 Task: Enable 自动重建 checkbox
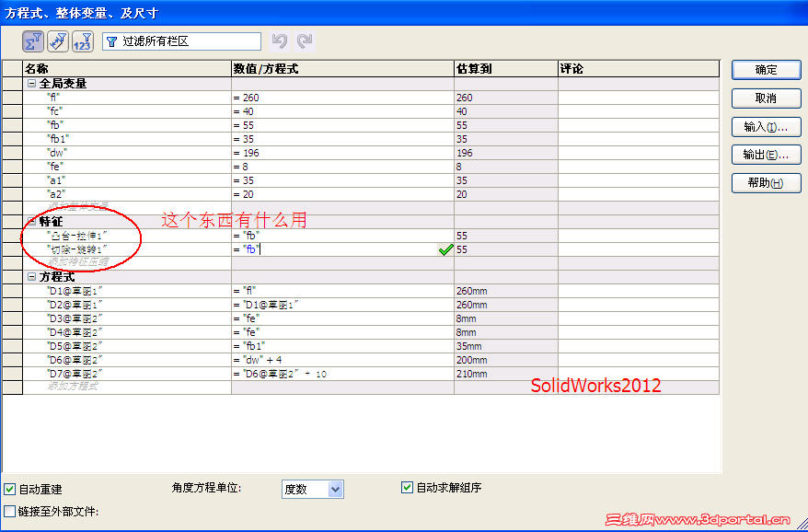point(9,489)
